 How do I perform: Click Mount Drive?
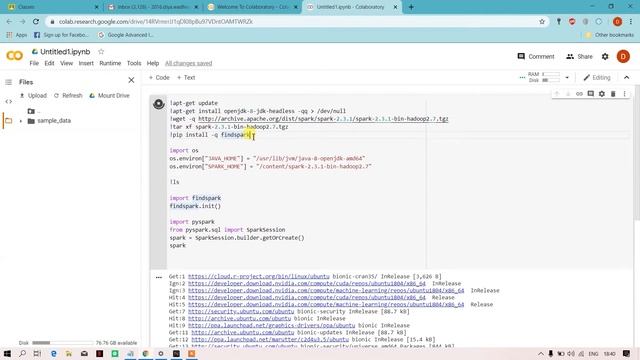[x=109, y=96]
